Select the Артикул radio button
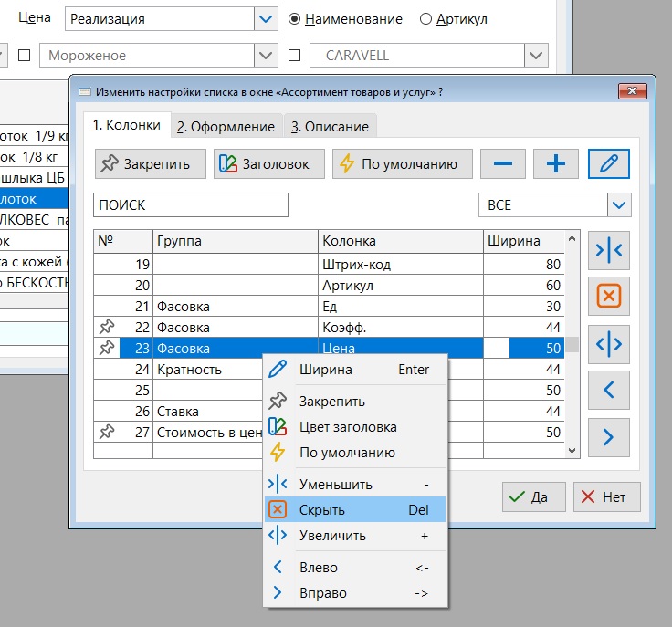Image resolution: width=672 pixels, height=627 pixels. tap(425, 19)
